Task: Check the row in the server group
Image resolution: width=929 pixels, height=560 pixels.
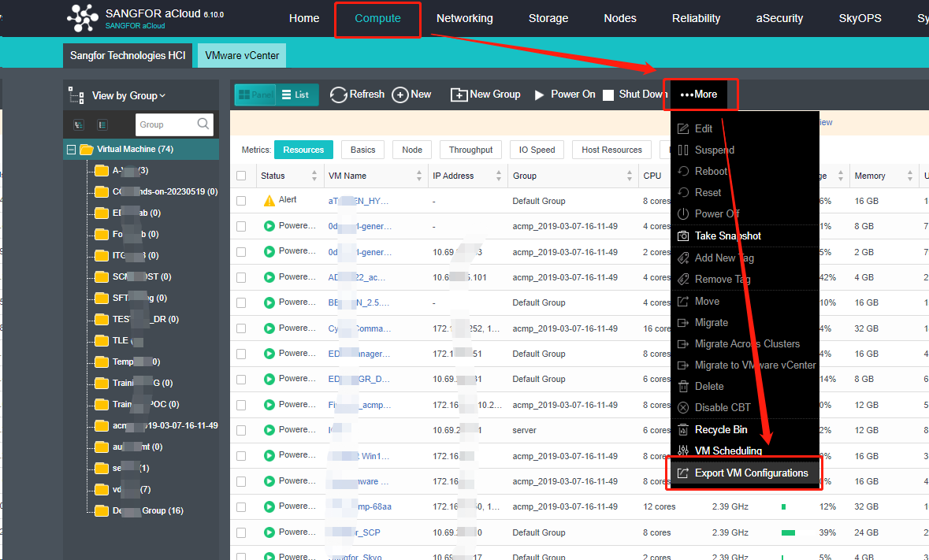Action: [241, 430]
